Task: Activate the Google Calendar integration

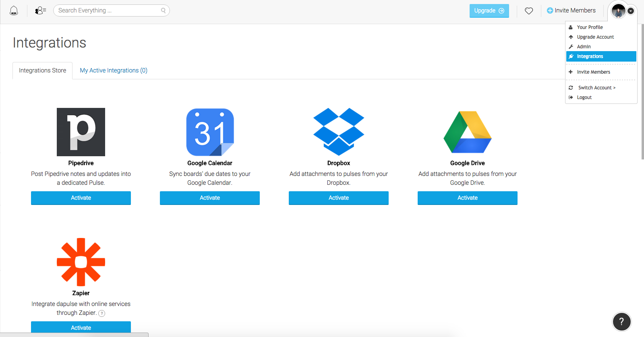Action: [x=210, y=198]
